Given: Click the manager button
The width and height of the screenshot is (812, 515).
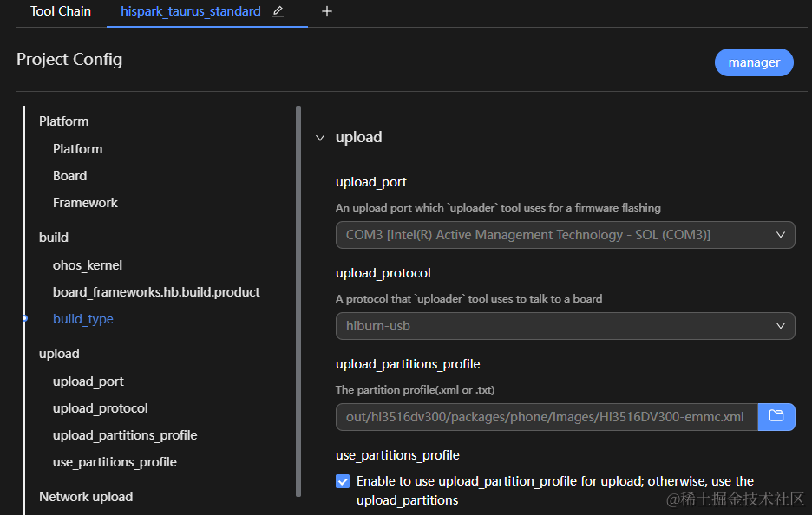Looking at the screenshot, I should click(x=754, y=62).
